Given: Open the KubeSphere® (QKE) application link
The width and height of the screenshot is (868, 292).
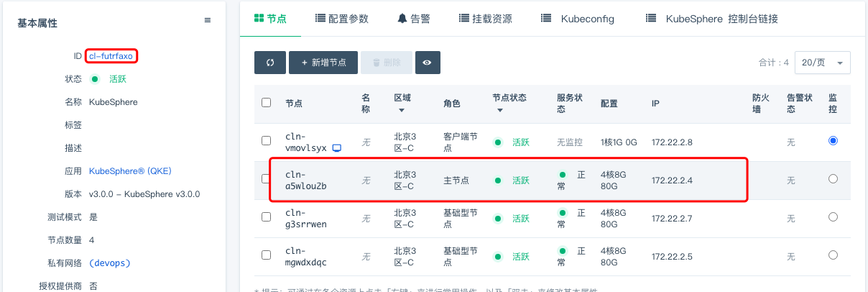Looking at the screenshot, I should pyautogui.click(x=130, y=171).
